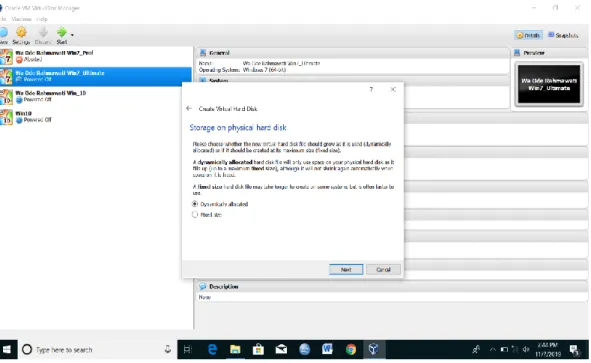Open Google Chrome from the taskbar

pyautogui.click(x=351, y=350)
